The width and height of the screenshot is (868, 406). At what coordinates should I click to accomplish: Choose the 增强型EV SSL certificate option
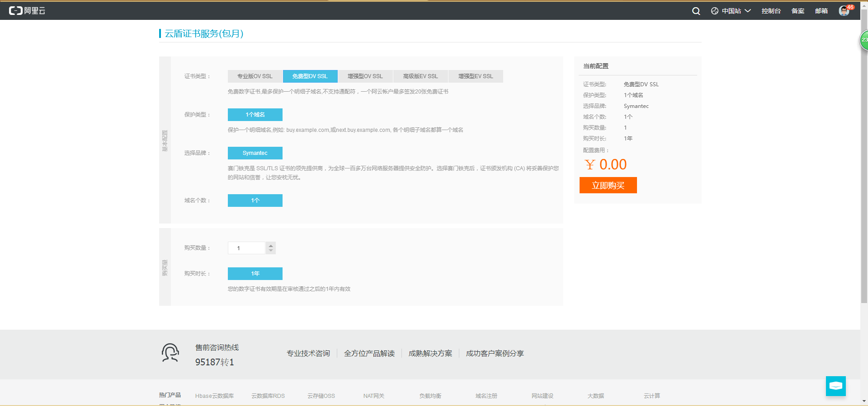[476, 76]
